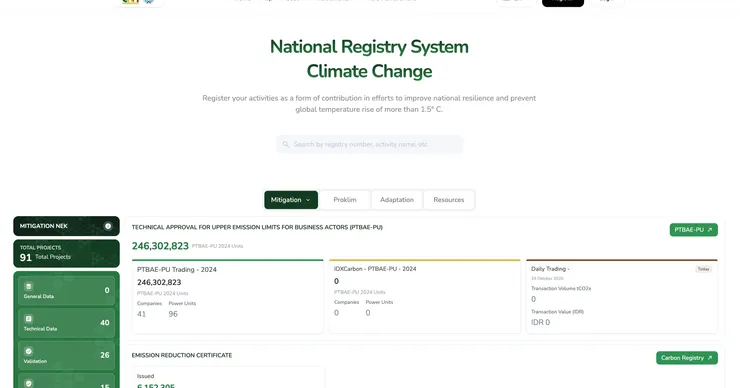Open the Carbon Registry button
Screen dimensions: 740x388
pyautogui.click(x=687, y=358)
